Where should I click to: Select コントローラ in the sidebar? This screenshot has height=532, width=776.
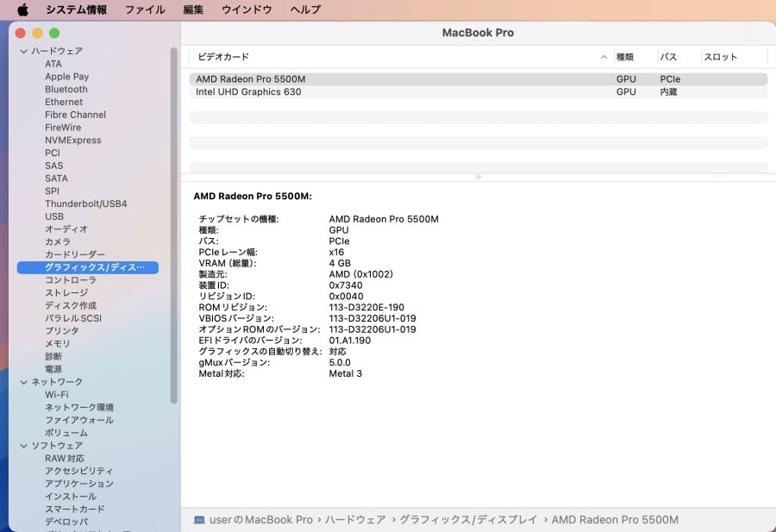pyautogui.click(x=71, y=280)
